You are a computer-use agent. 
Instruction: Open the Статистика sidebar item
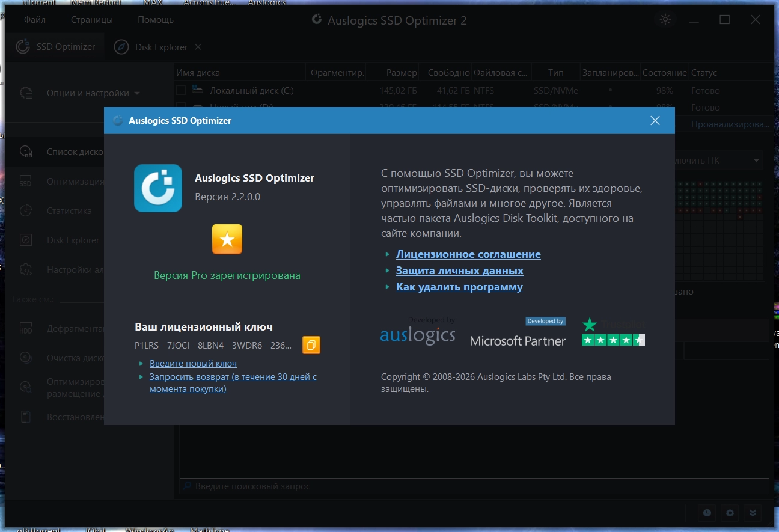69,211
